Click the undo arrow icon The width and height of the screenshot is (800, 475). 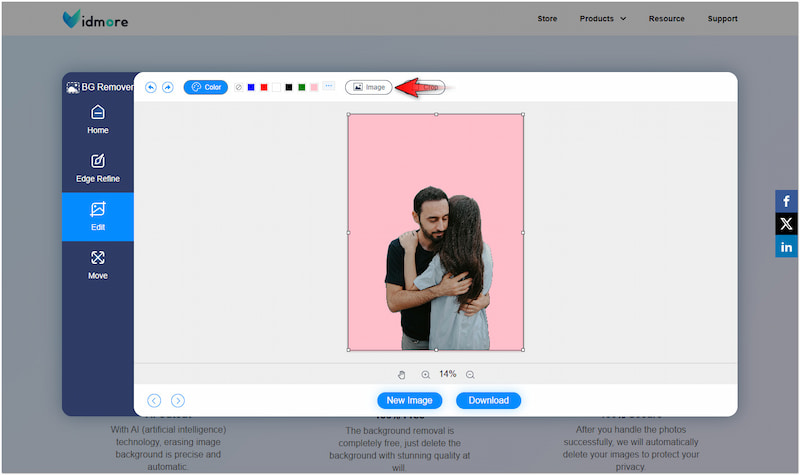151,87
